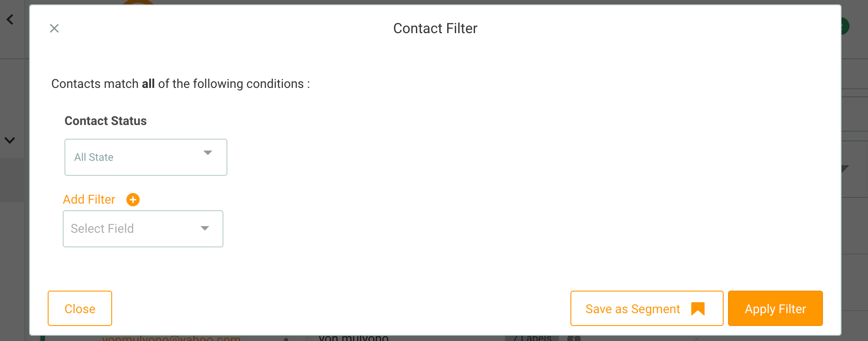Click the Select Field placeholder text
868x341 pixels.
coord(102,228)
